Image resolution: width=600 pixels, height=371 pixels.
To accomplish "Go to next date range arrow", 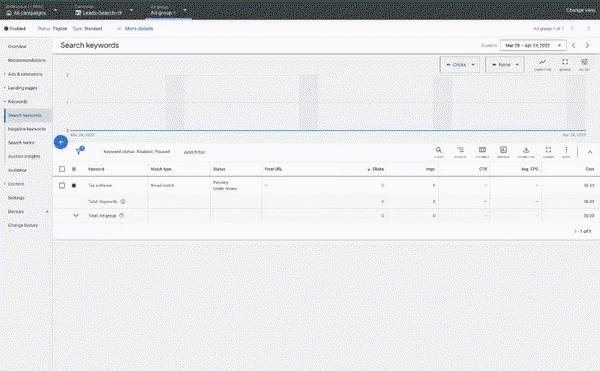I will point(587,45).
